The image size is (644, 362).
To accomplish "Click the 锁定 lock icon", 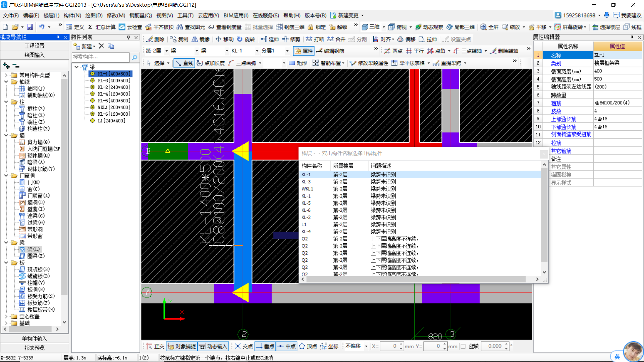I will coord(317,27).
